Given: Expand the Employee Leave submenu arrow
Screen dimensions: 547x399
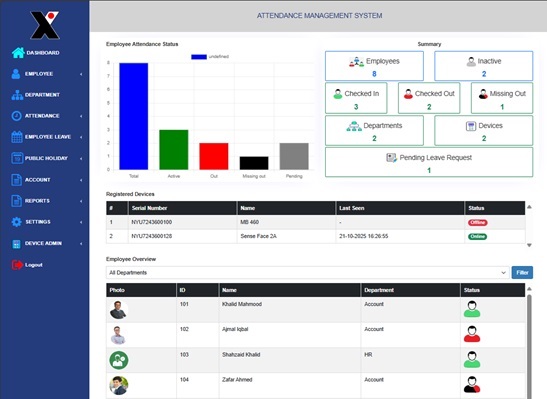Looking at the screenshot, I should (x=81, y=137).
